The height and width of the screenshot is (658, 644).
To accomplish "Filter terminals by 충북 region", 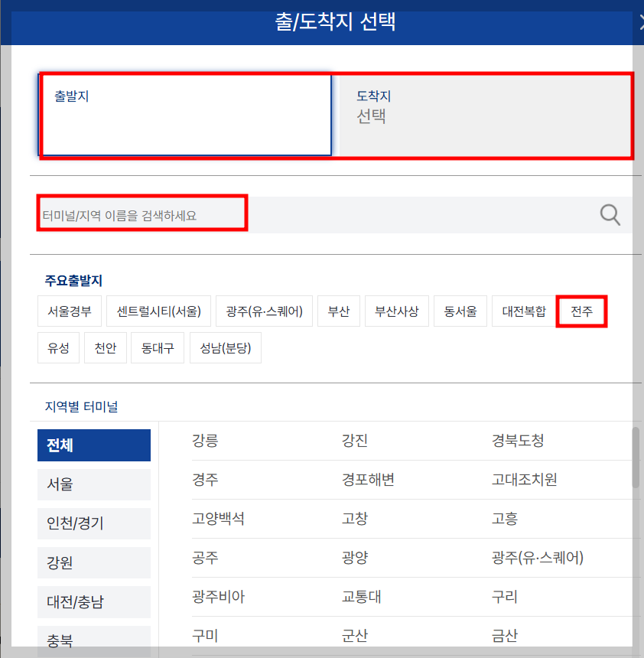I will 94,641.
